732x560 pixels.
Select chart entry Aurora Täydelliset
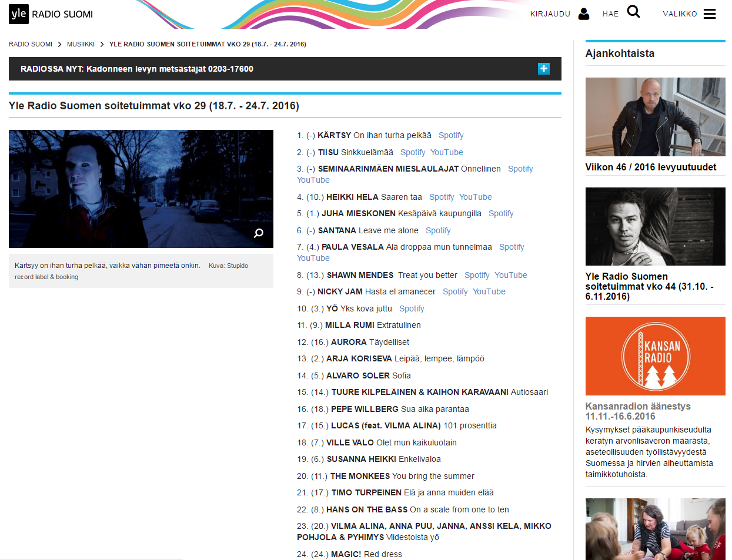353,342
